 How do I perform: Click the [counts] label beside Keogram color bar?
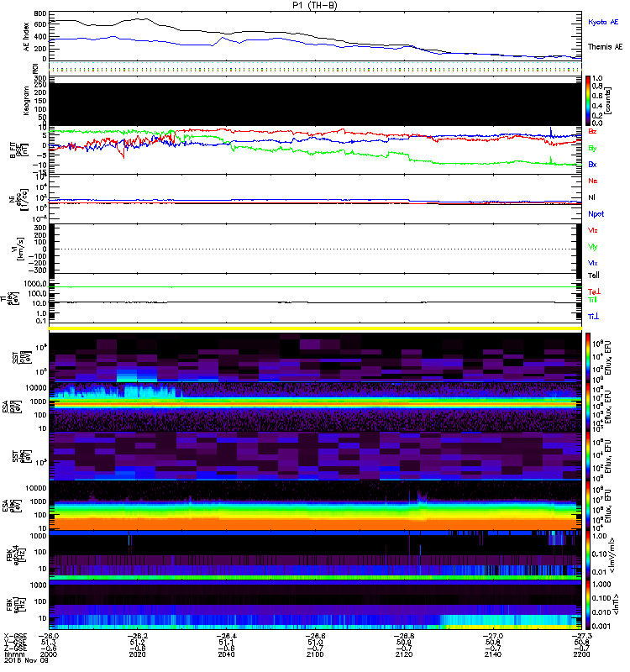(x=607, y=101)
